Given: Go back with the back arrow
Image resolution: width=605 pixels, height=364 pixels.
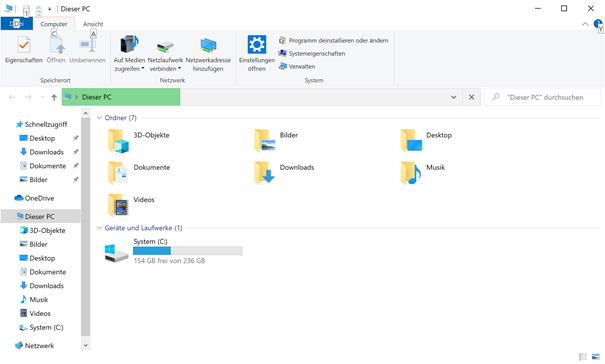Looking at the screenshot, I should (12, 97).
